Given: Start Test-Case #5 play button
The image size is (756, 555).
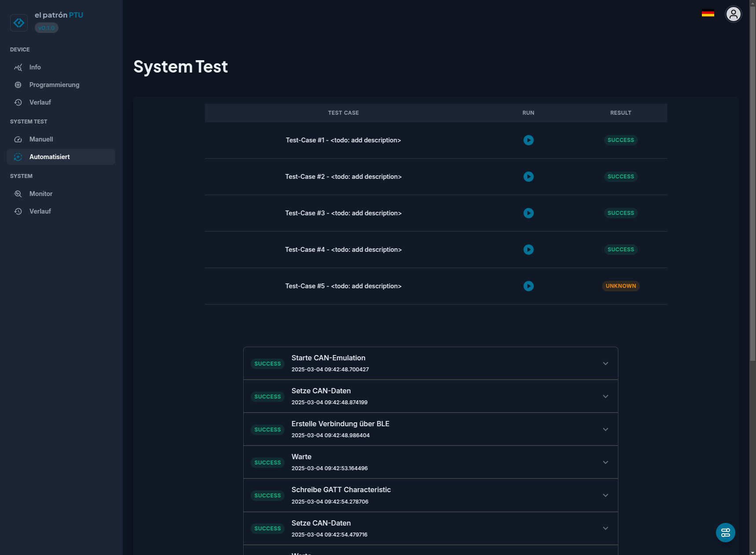Looking at the screenshot, I should [529, 286].
